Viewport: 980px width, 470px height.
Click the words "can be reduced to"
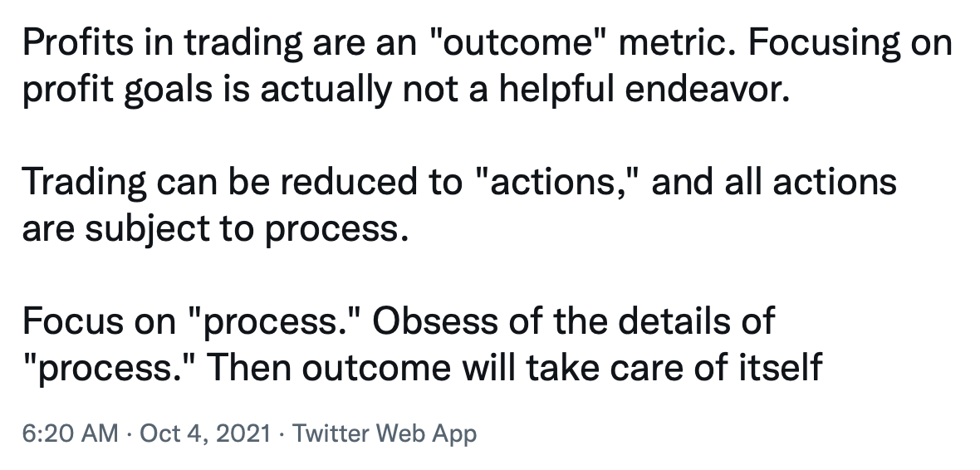pos(310,183)
